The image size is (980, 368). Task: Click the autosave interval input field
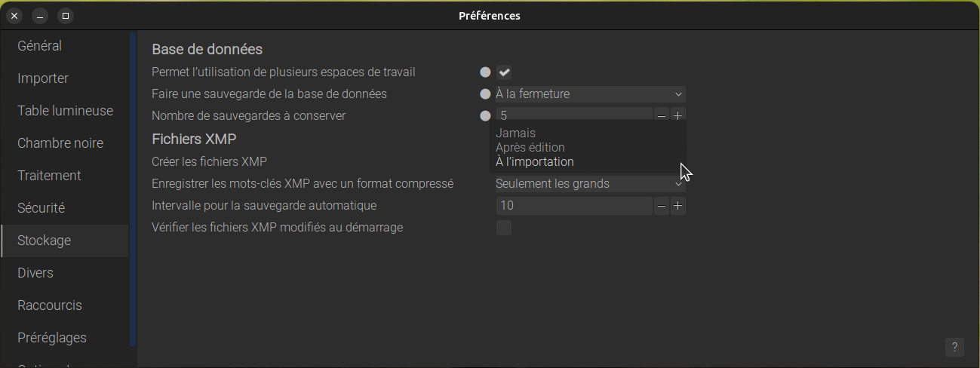pos(573,206)
